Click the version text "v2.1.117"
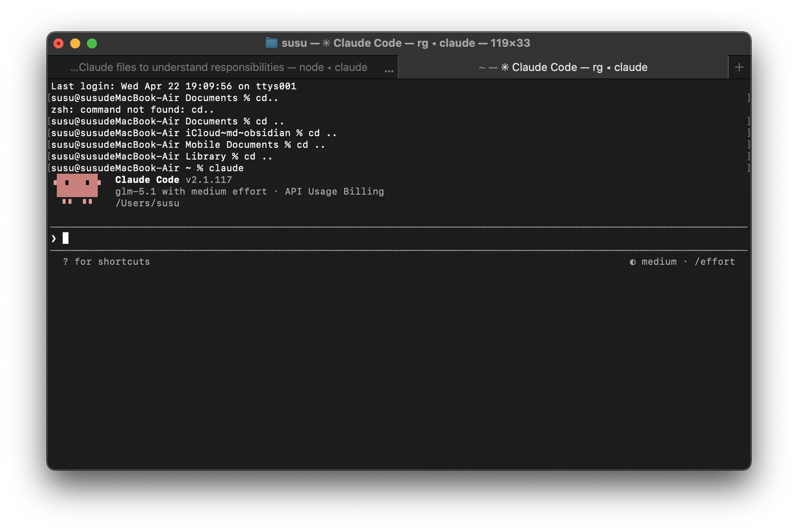 click(208, 180)
